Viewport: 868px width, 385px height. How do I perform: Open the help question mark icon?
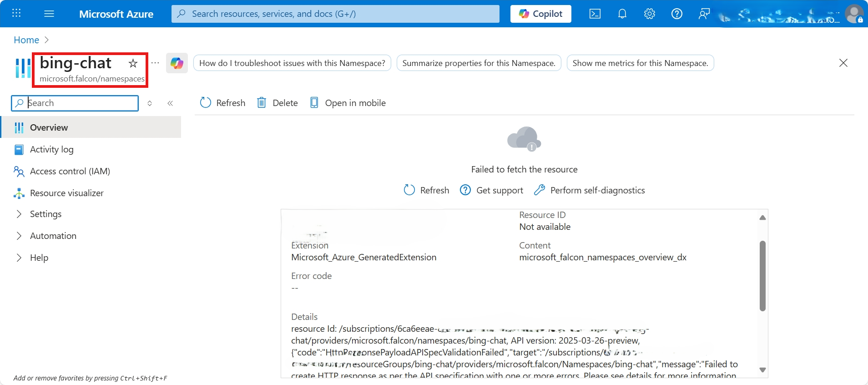[677, 14]
